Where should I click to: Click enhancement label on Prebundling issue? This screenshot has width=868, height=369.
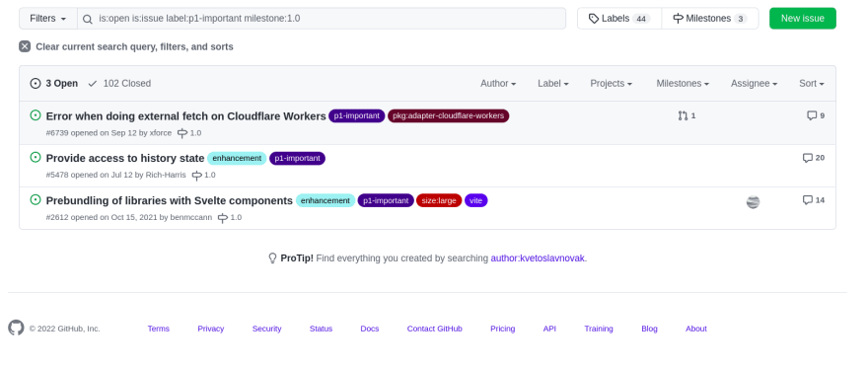click(x=325, y=200)
